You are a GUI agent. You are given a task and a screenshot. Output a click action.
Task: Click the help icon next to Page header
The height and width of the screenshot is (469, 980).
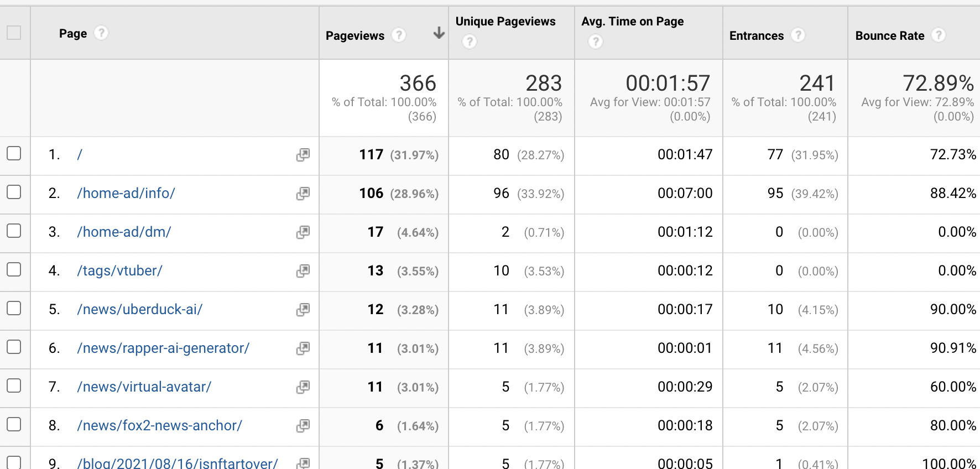click(101, 33)
